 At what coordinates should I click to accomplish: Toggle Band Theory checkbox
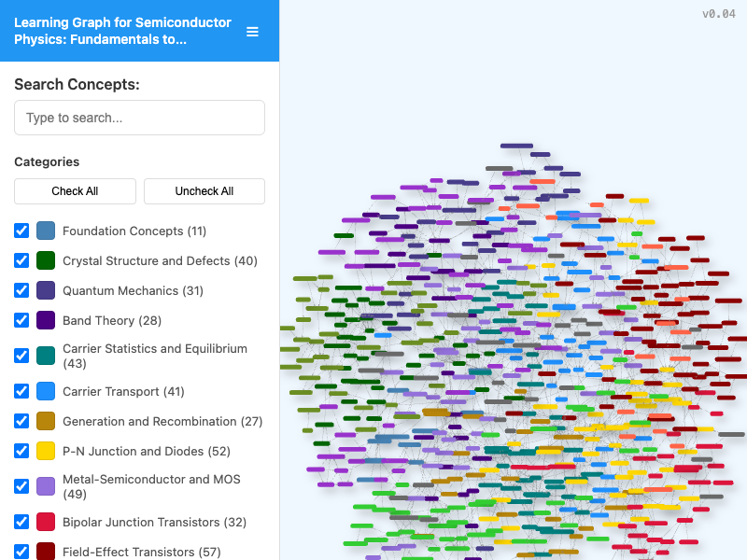(21, 320)
